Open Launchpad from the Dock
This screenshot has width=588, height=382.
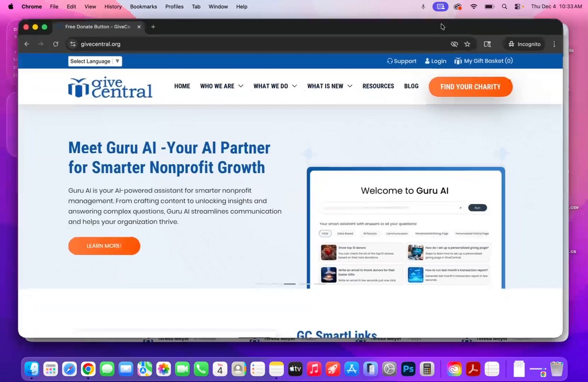(x=51, y=369)
